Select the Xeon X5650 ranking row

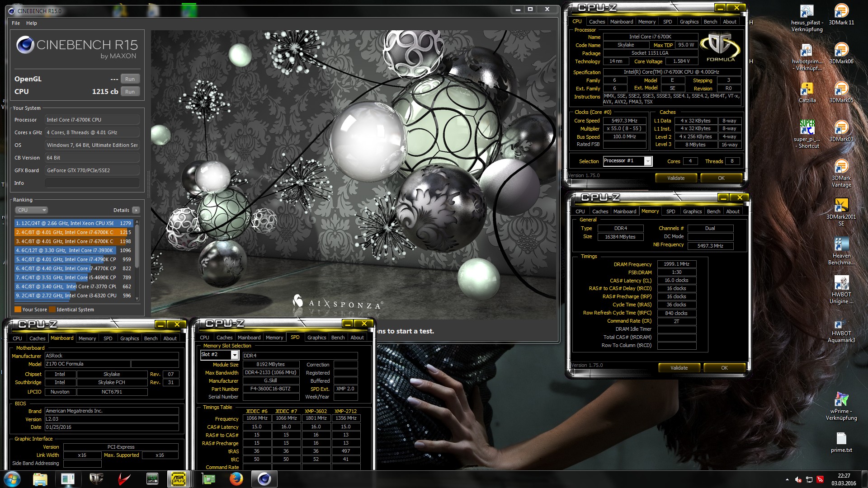[x=73, y=223]
